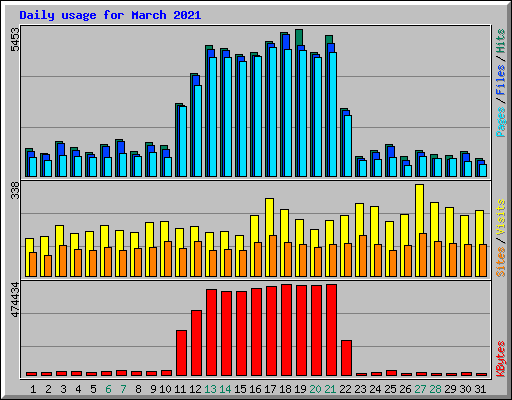Click day label 17 on x-axis
Screen dimensions: 512x400
click(270, 389)
